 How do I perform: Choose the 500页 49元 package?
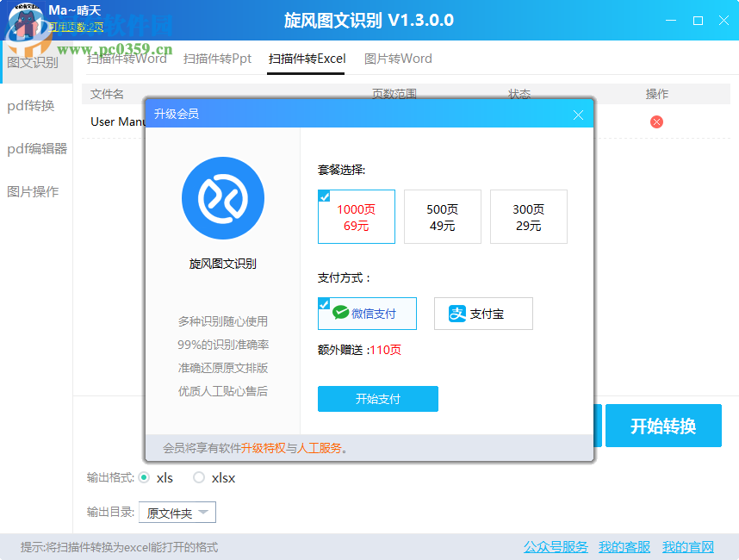(x=442, y=216)
